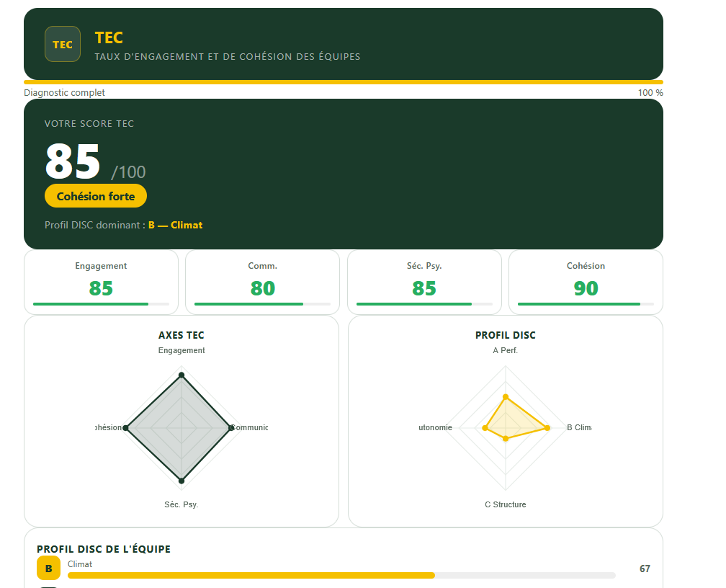Select the Engagement score card
Viewport: 726px width, 588px height.
101,282
